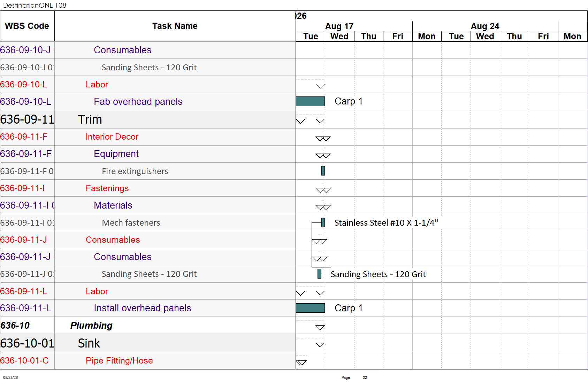588x382 pixels.
Task: Click the Task Name column header
Action: pos(175,26)
